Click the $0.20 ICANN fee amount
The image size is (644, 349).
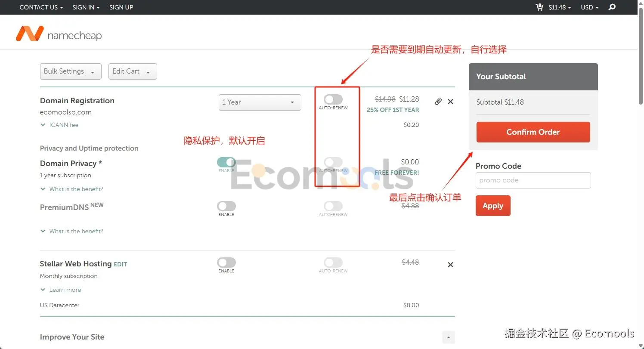pyautogui.click(x=411, y=125)
